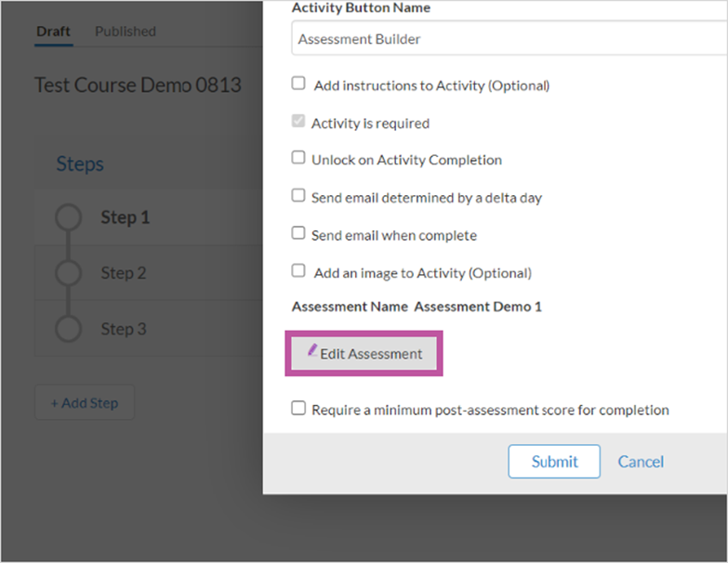The width and height of the screenshot is (728, 563).
Task: Enable Unlock on Activity Completion
Action: (298, 158)
